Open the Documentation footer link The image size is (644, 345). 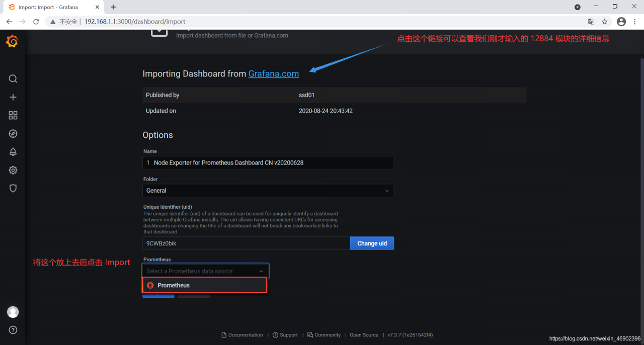[243, 335]
